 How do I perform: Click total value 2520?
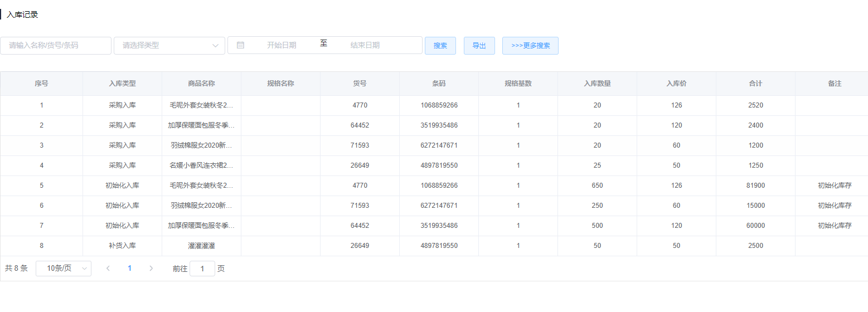[756, 105]
